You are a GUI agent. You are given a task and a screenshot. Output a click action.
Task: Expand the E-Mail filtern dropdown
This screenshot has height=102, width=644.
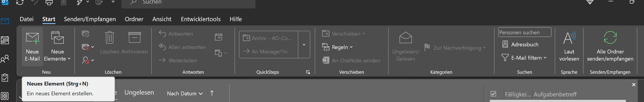point(524,58)
